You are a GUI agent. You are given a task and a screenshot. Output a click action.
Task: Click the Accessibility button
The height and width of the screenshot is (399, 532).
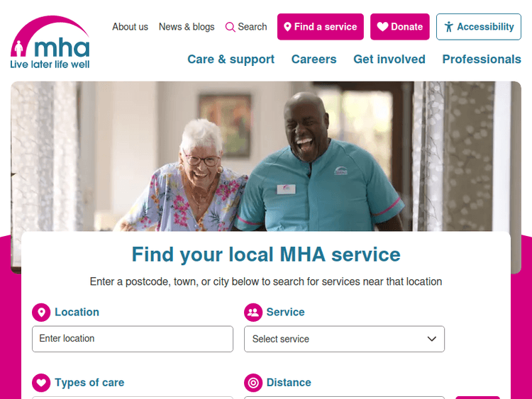(478, 27)
